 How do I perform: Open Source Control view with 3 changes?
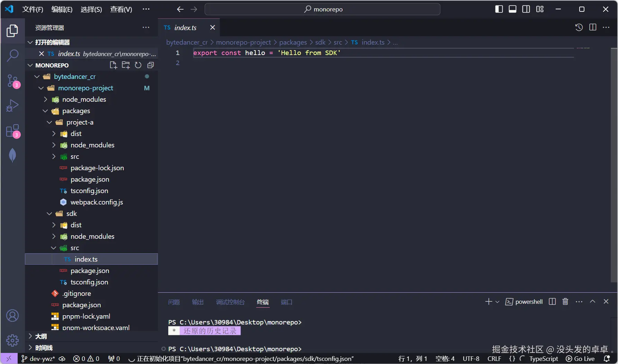12,81
